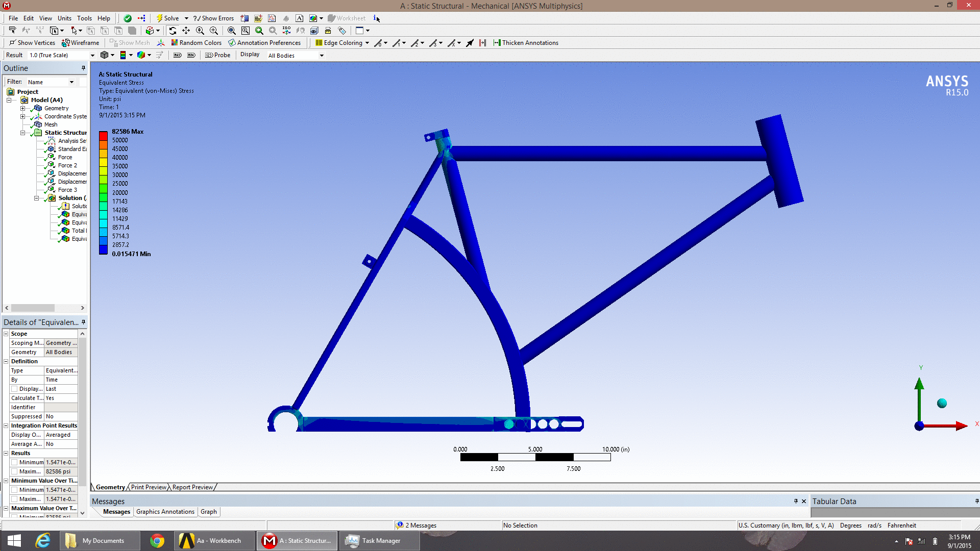The width and height of the screenshot is (980, 551).
Task: Show the Max value annotation
Action: [x=177, y=55]
